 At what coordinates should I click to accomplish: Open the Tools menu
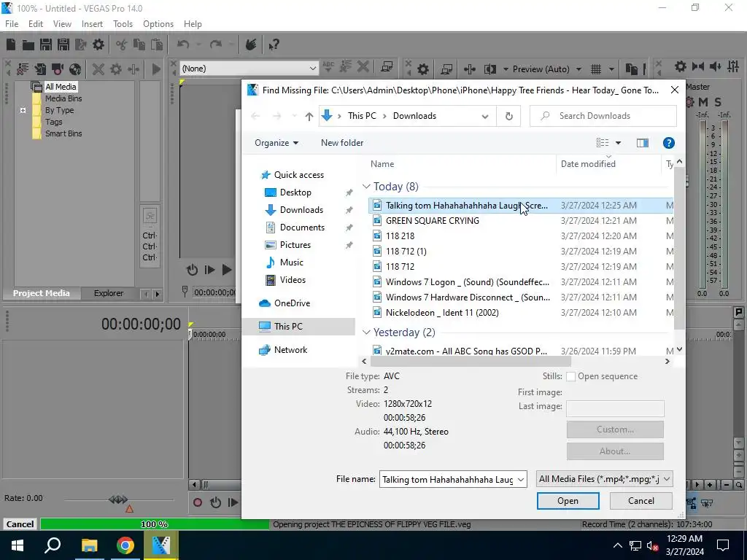click(123, 24)
